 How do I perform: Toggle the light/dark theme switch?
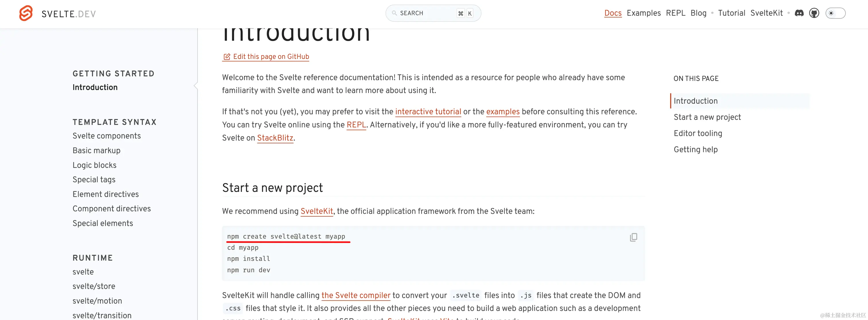point(835,13)
